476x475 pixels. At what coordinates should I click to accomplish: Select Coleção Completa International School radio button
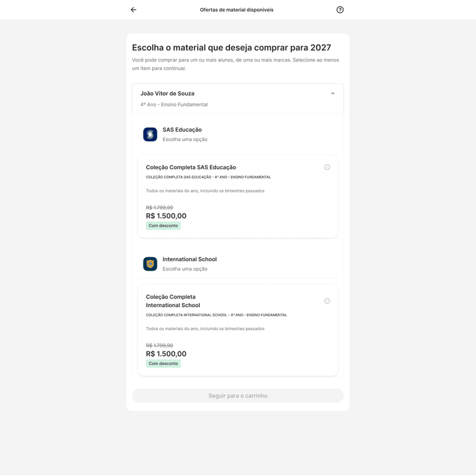[327, 300]
